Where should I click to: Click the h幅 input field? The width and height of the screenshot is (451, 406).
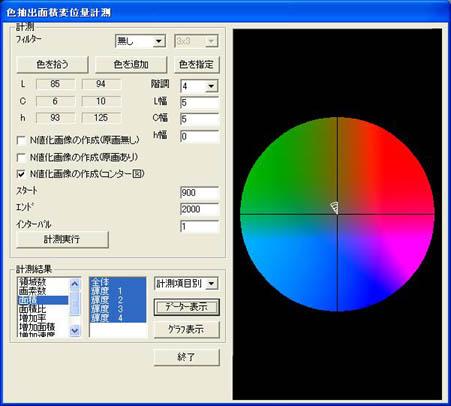coord(199,136)
